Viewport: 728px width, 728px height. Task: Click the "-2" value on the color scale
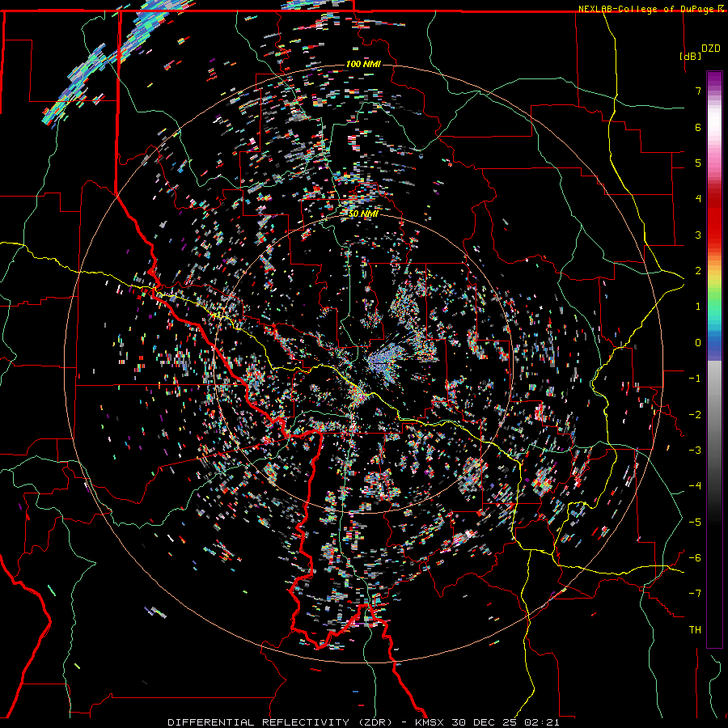tap(695, 414)
